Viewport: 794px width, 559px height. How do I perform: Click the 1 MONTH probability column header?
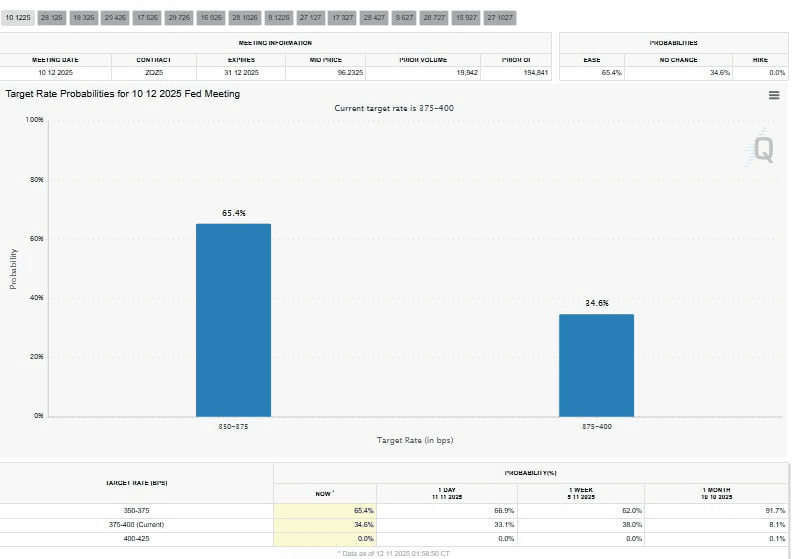(x=717, y=491)
